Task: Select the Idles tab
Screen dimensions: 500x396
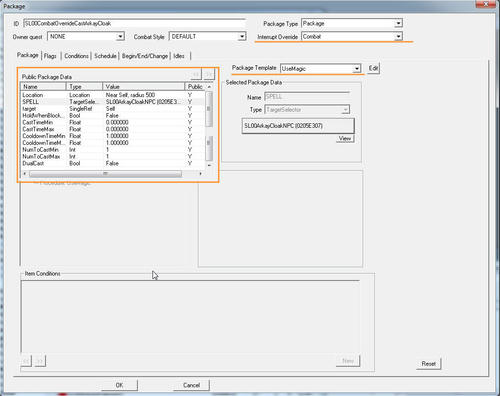Action: [179, 56]
